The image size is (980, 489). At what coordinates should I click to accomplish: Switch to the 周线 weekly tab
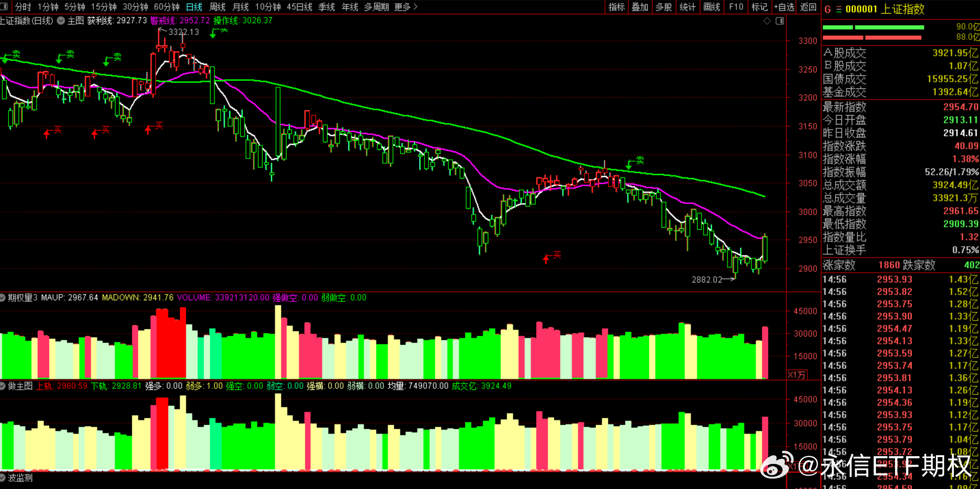218,7
